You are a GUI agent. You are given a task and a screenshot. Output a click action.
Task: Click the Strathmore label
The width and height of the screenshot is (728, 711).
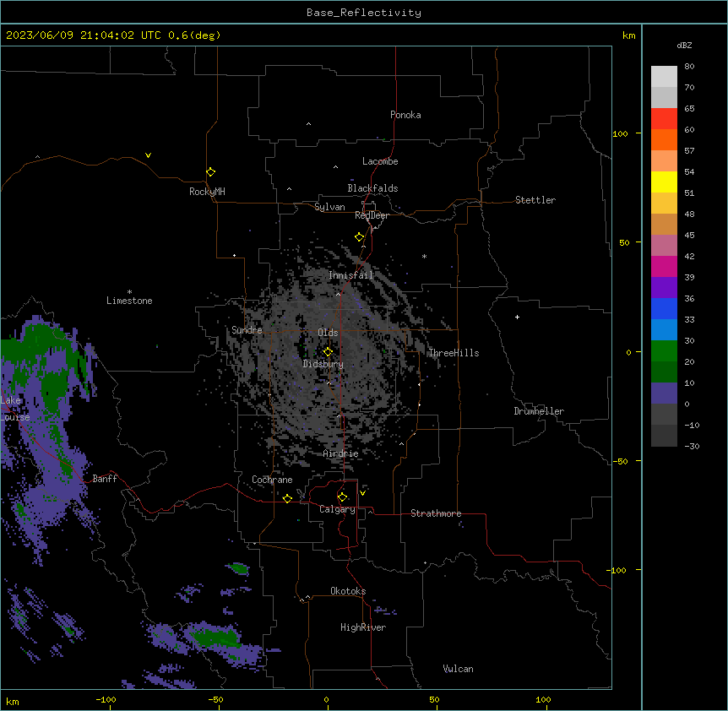click(436, 513)
